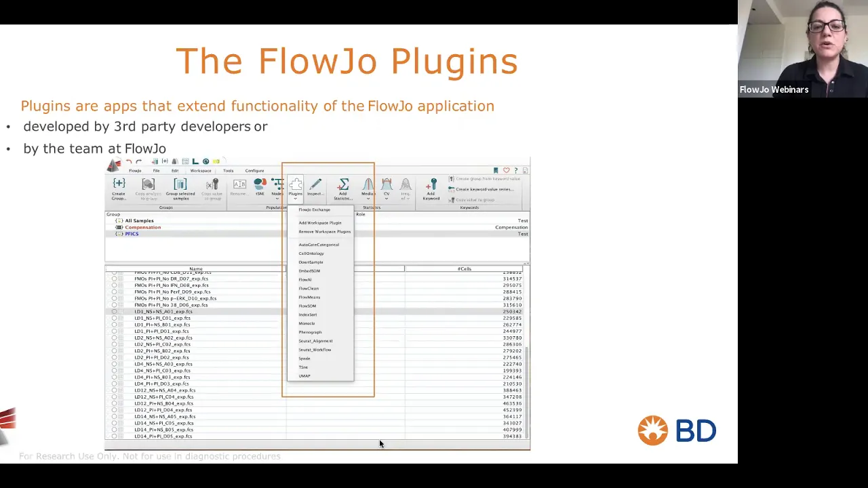Open the File ribbon tab
868x488 pixels.
tap(156, 171)
